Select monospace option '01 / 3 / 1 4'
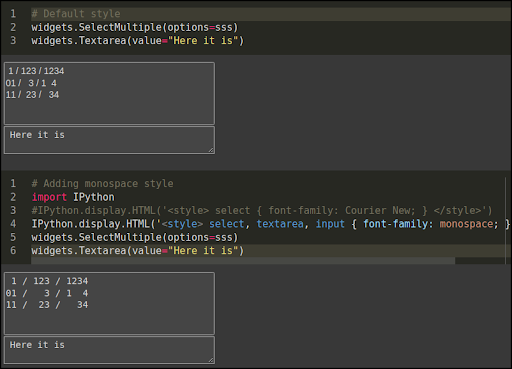 click(109, 293)
